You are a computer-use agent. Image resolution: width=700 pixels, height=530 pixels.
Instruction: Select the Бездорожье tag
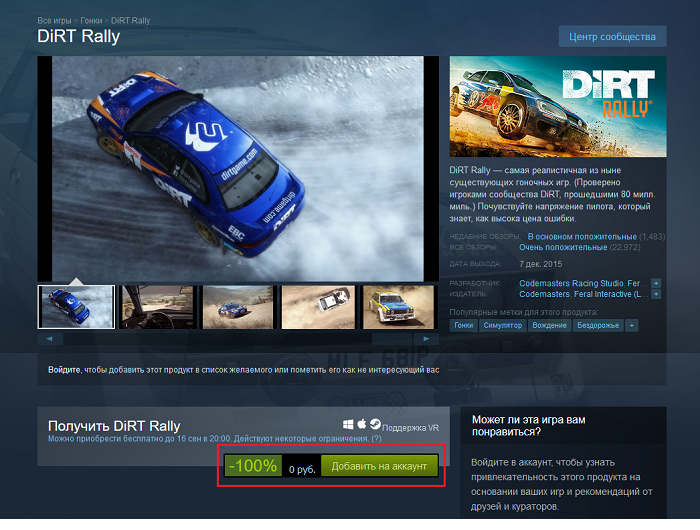pos(598,326)
